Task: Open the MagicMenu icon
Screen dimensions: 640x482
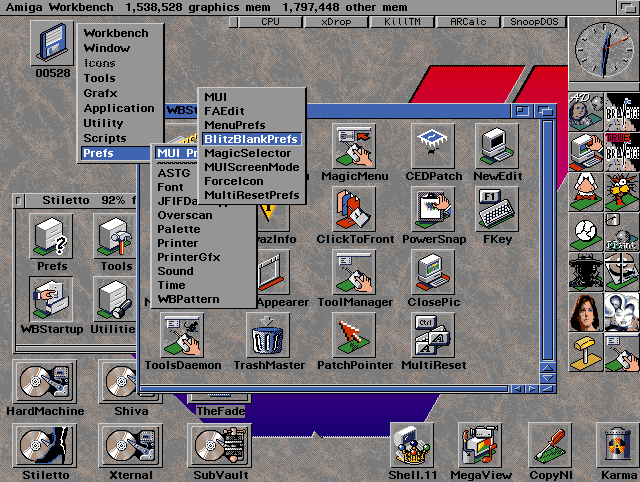Action: [x=354, y=146]
